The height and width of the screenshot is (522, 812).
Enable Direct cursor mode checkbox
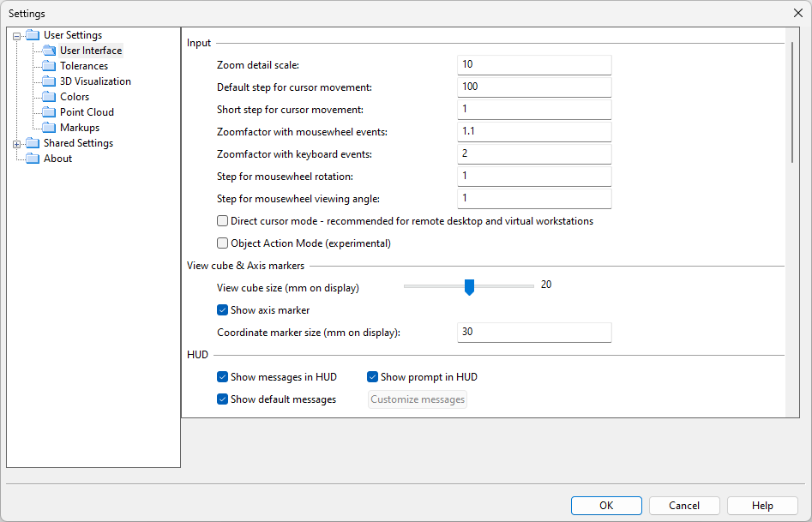pyautogui.click(x=223, y=221)
